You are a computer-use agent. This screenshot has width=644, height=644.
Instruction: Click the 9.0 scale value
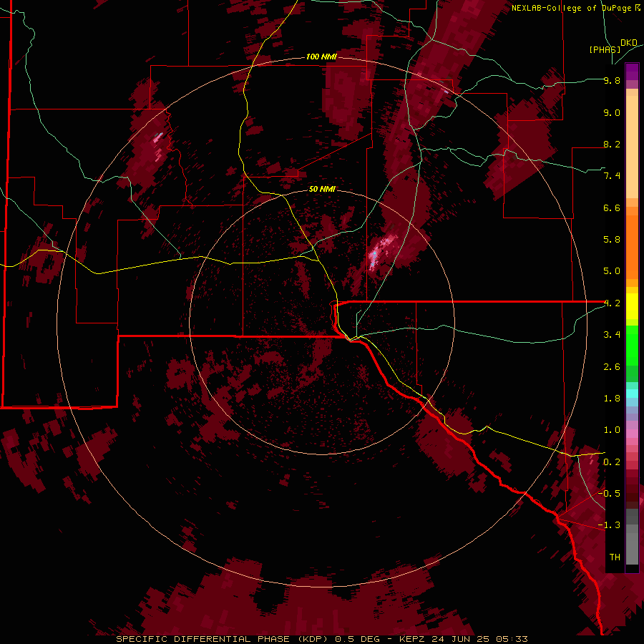(x=612, y=112)
